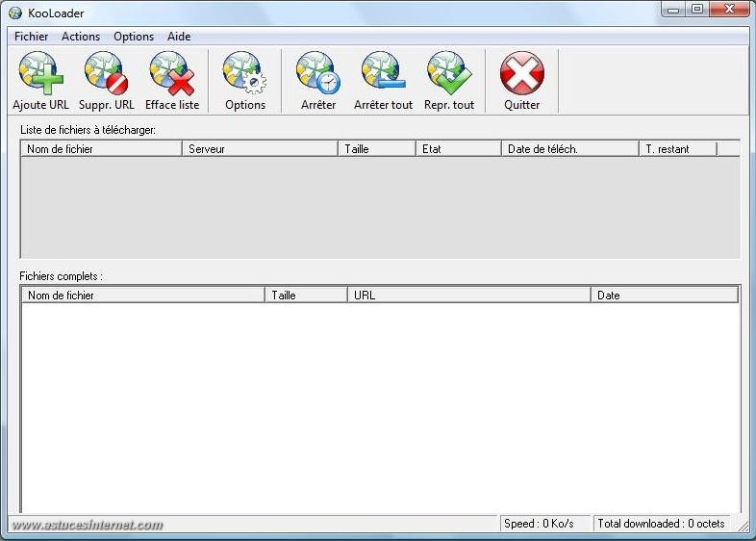Sort completed files by Nom de fichier
Screen dimensions: 756x541
point(143,296)
